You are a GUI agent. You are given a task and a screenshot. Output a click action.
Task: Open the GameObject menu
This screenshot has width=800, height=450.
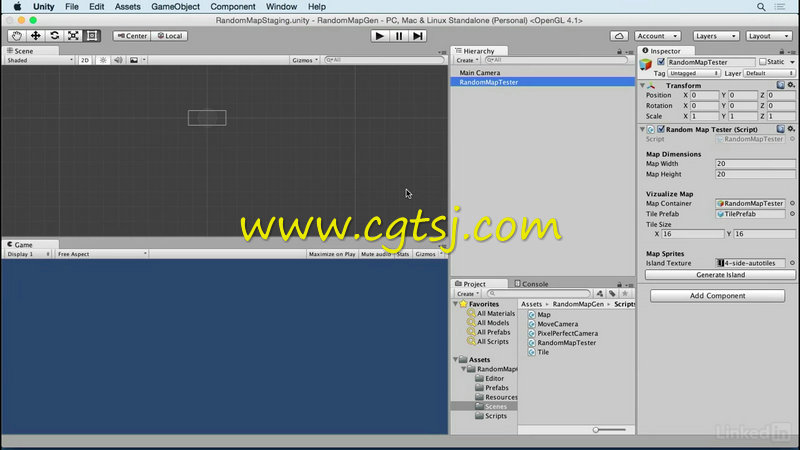[x=175, y=7]
